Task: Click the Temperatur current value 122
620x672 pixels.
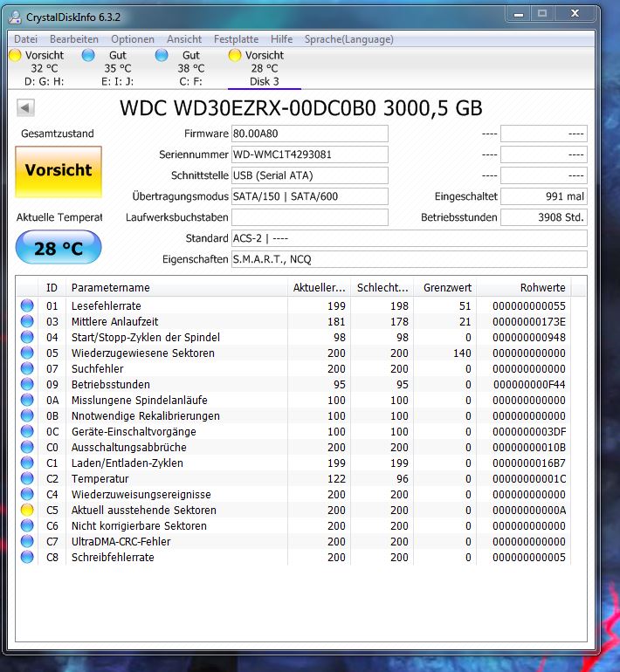Action: pos(336,479)
